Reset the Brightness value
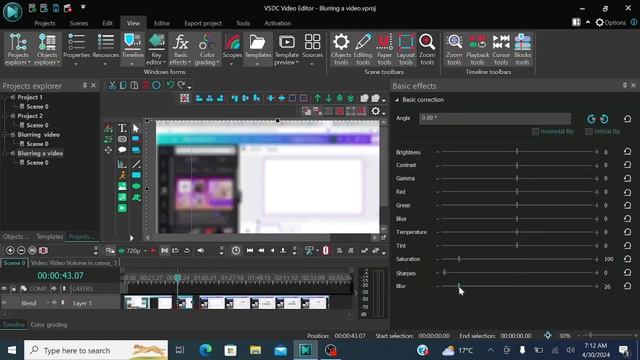The width and height of the screenshot is (640, 360). pos(627,151)
